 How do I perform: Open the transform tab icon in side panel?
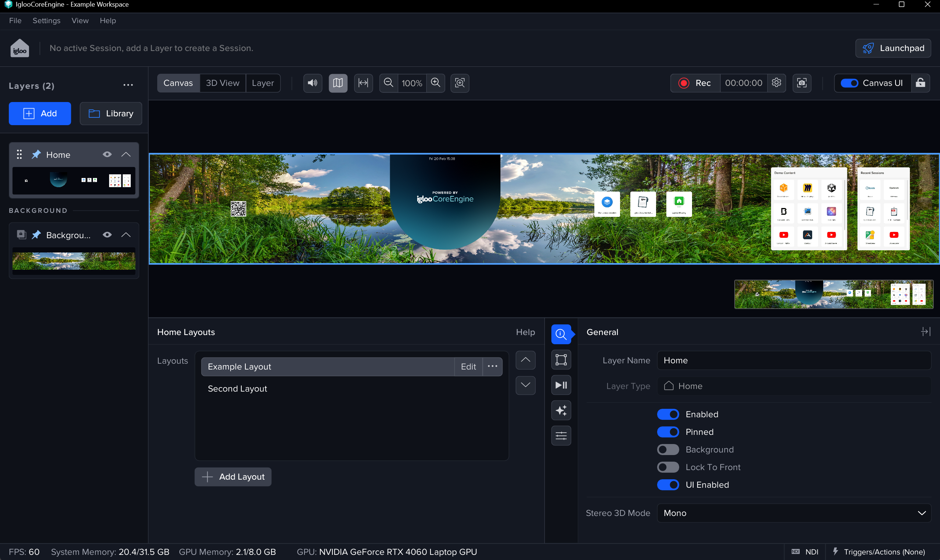tap(561, 360)
